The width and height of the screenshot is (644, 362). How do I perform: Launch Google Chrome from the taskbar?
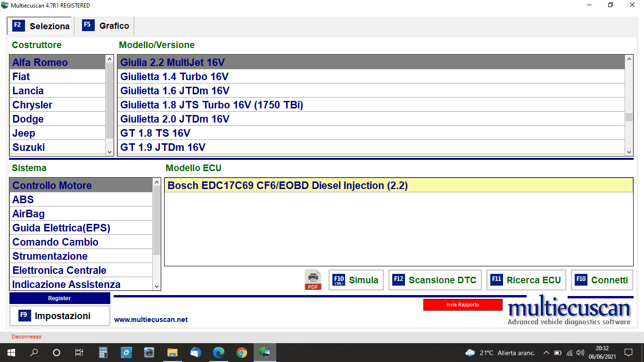(242, 352)
